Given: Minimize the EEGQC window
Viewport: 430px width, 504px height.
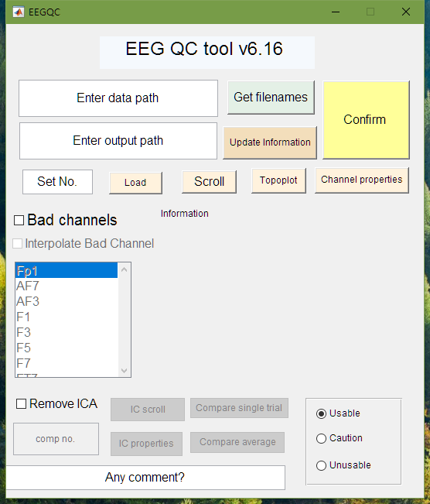Looking at the screenshot, I should click(x=336, y=12).
